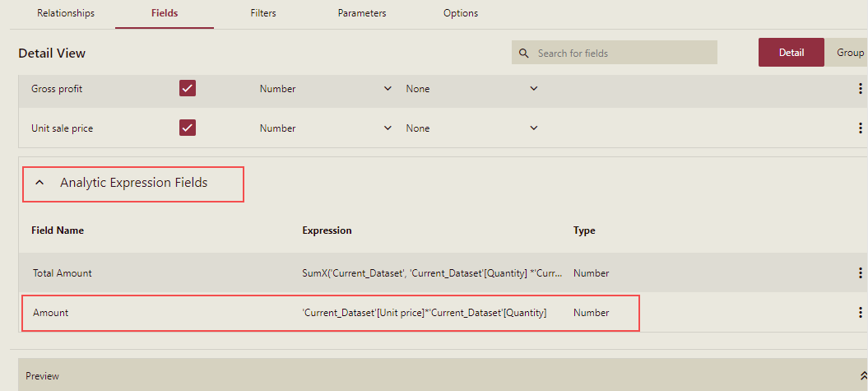Open the Relationships tab
The width and height of the screenshot is (868, 391).
66,12
